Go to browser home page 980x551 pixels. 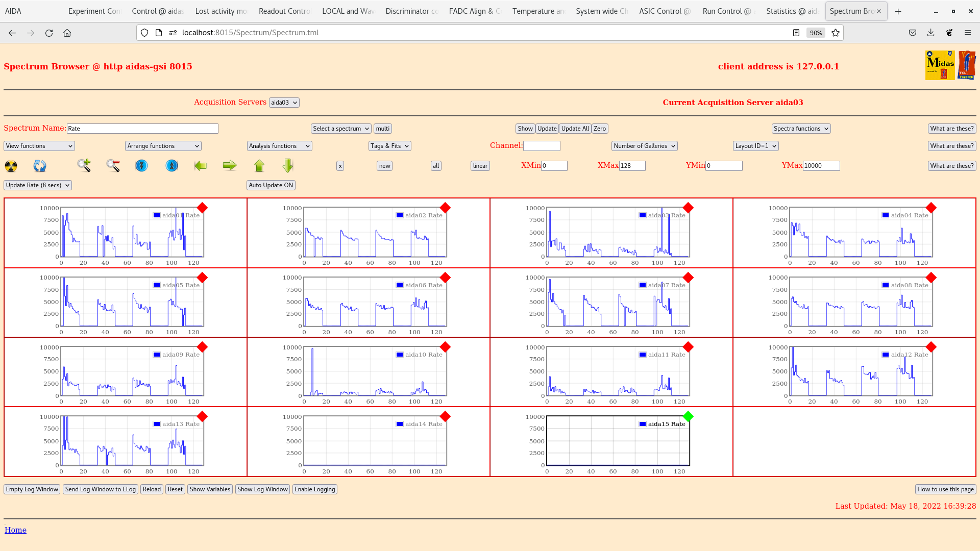(67, 33)
